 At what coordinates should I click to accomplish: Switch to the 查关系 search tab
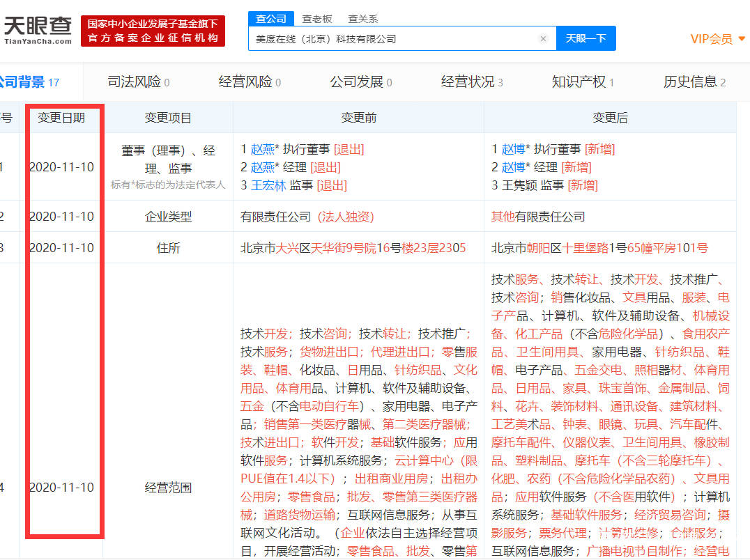click(x=363, y=19)
